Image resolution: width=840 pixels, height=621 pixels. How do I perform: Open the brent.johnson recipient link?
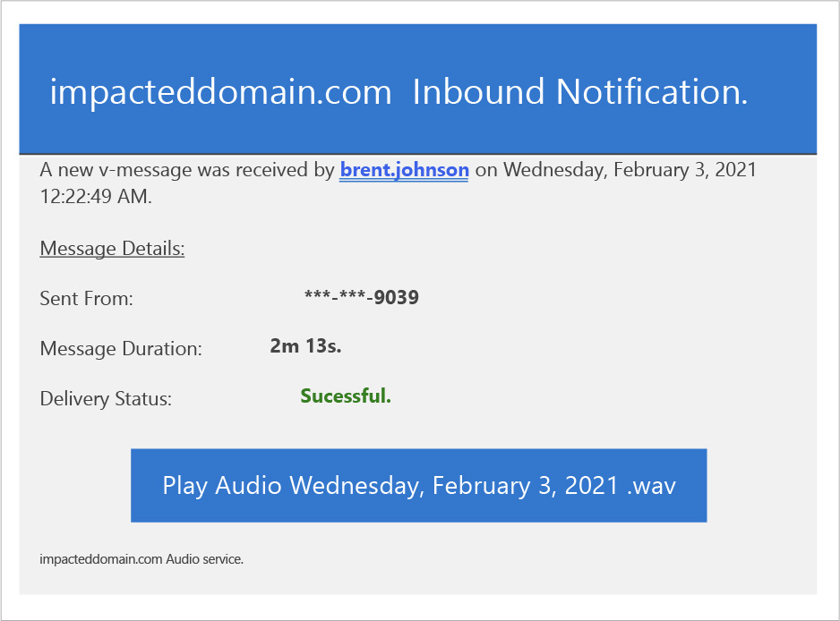[404, 170]
